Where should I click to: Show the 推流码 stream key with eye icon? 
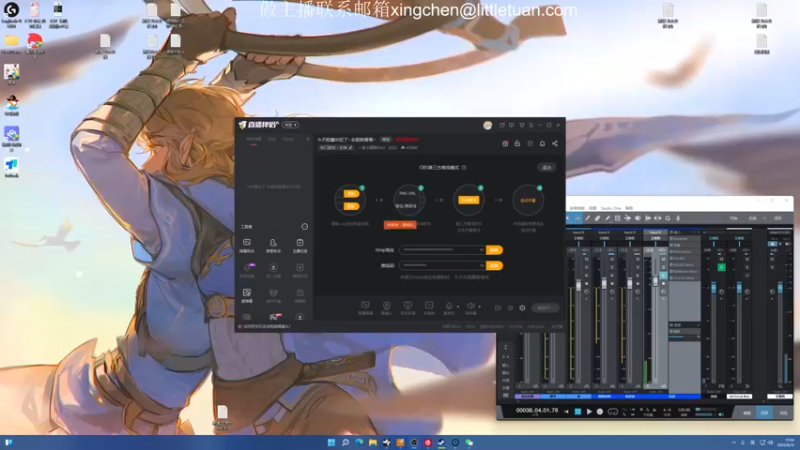coord(481,265)
